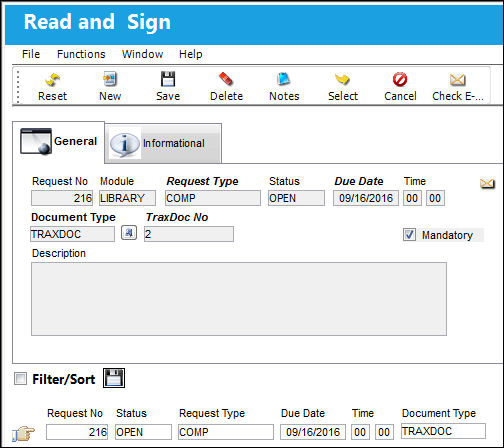
Task: Click the 09/16/2016 cell in bottom grid
Action: coord(313,432)
